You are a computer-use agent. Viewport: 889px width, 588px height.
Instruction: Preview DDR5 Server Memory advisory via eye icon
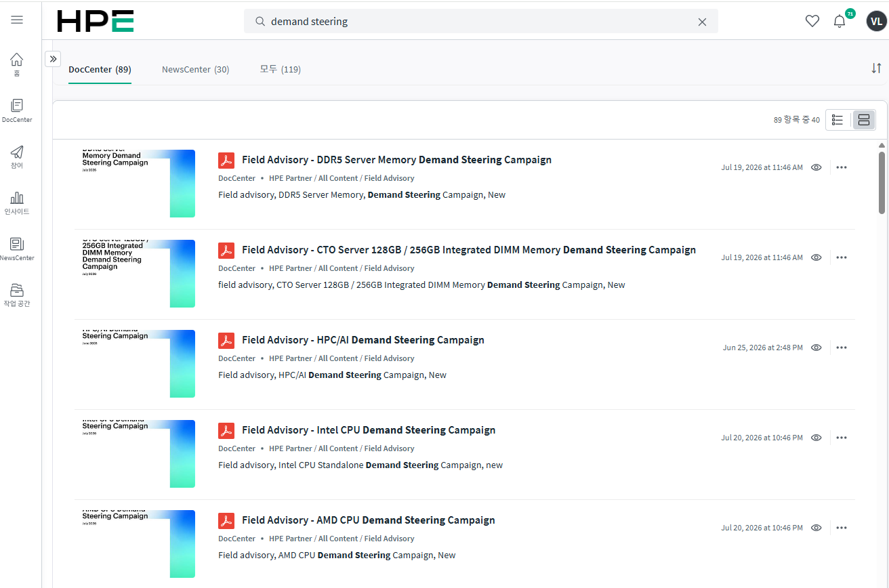click(x=816, y=167)
